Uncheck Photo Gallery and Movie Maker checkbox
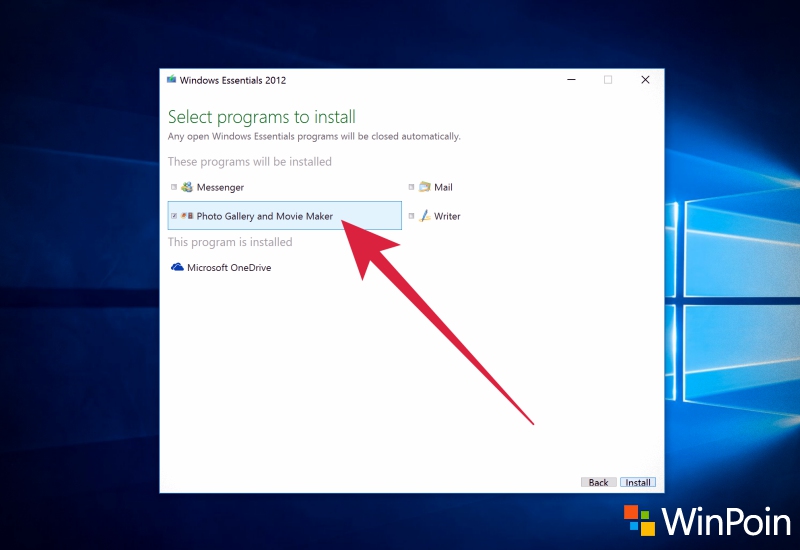 click(x=174, y=216)
